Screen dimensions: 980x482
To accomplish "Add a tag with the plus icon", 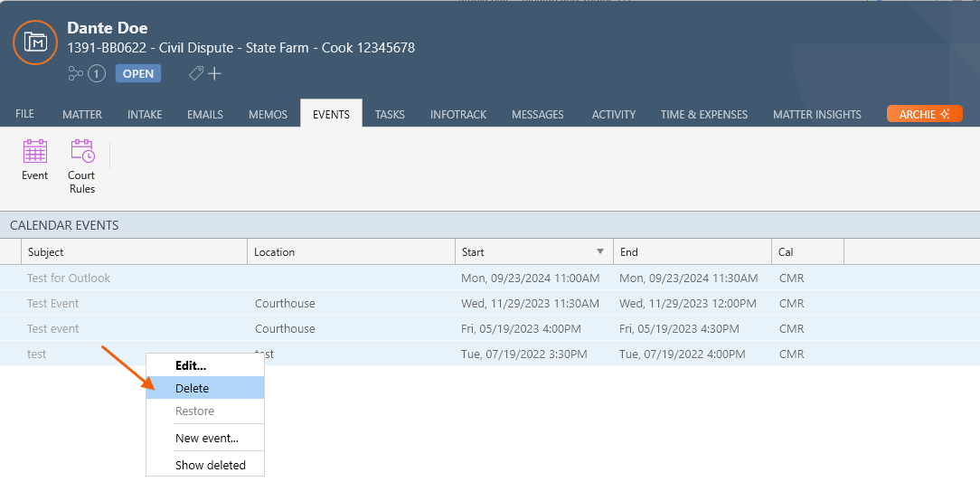I will coord(214,74).
